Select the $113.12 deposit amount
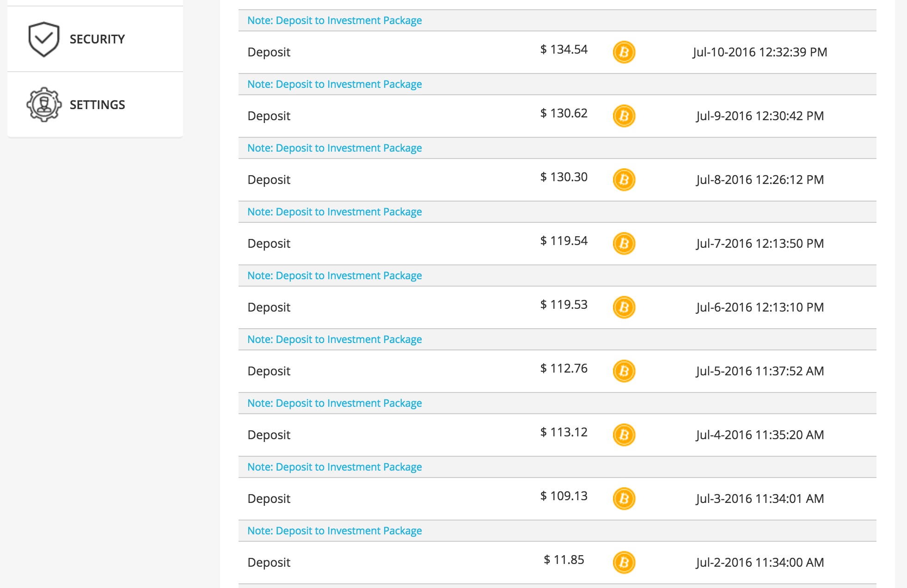907x588 pixels. pyautogui.click(x=564, y=432)
